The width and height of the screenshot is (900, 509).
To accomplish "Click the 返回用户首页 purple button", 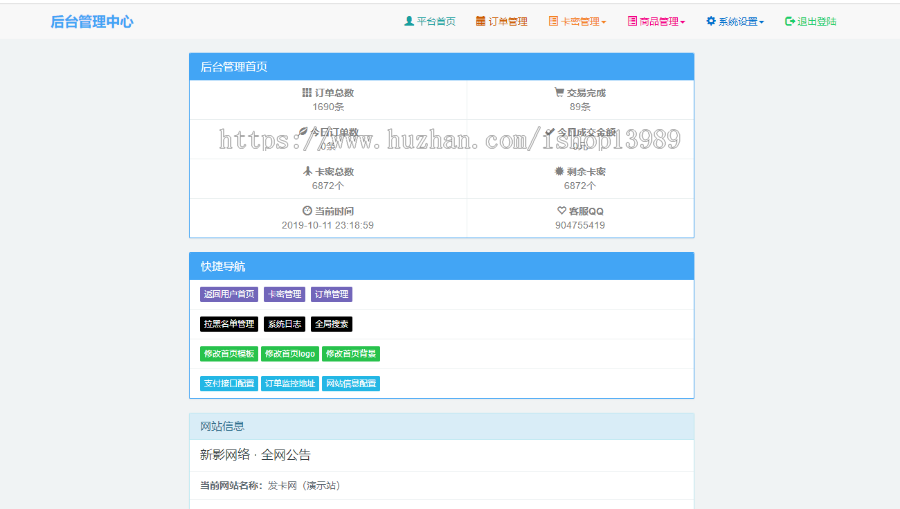I will click(229, 294).
